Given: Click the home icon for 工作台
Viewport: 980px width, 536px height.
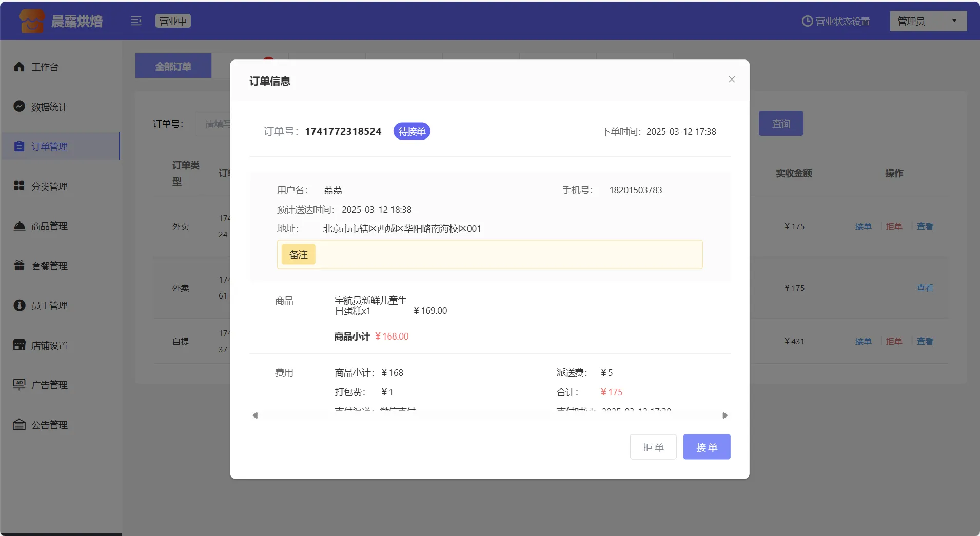Looking at the screenshot, I should click(x=19, y=67).
